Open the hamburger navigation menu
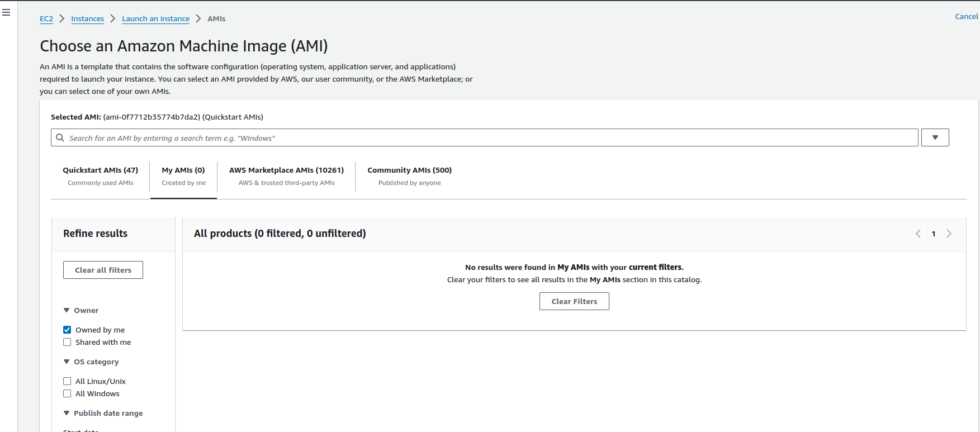The width and height of the screenshot is (980, 432). click(6, 12)
